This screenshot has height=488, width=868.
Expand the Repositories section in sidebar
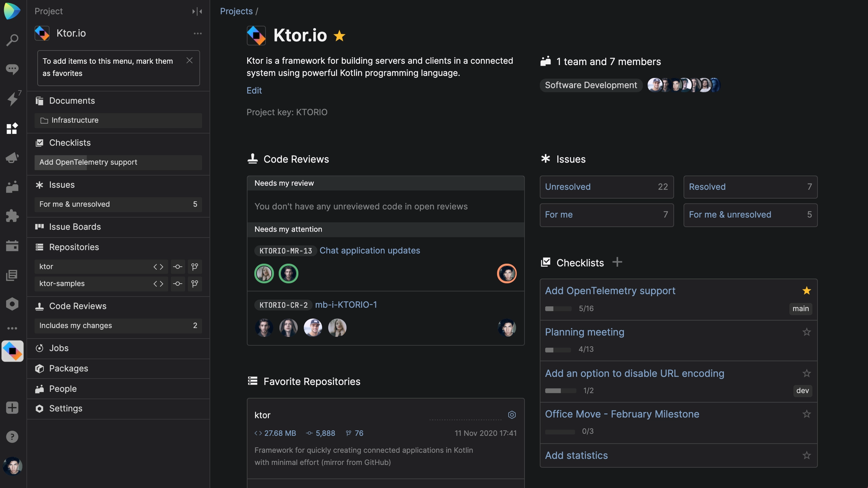[74, 247]
